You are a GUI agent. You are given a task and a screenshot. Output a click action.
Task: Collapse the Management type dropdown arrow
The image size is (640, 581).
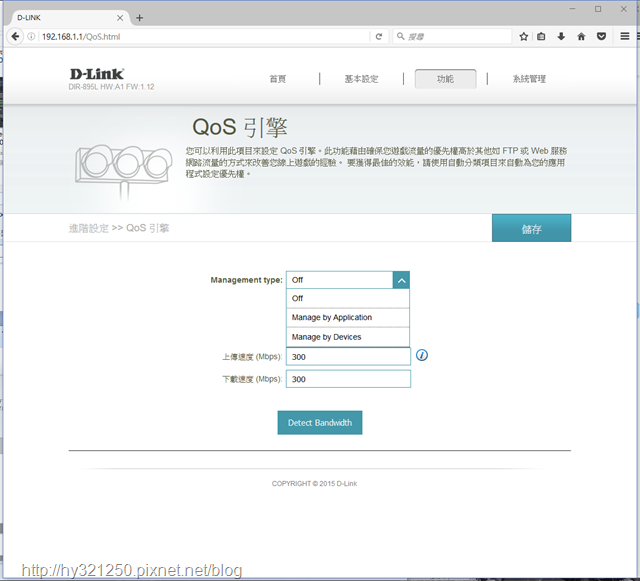click(401, 280)
